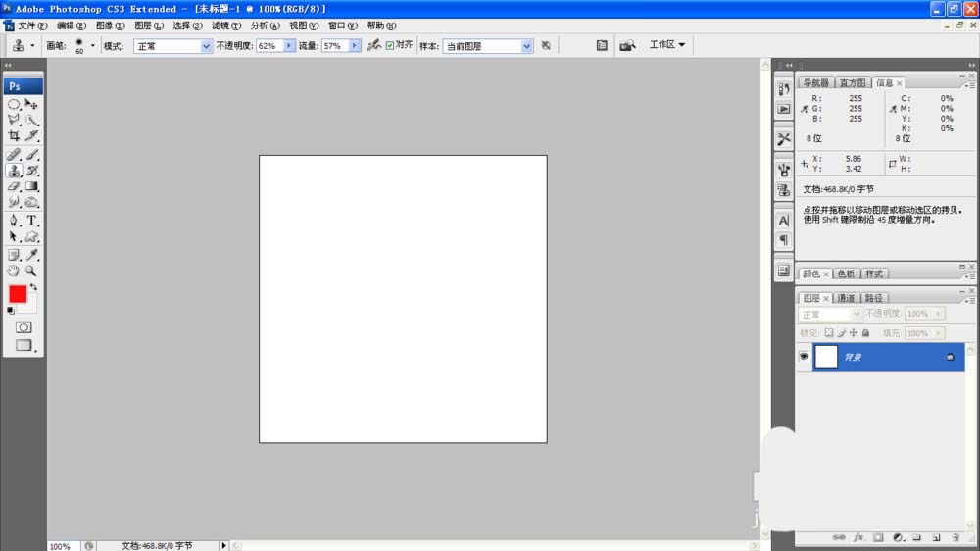Open layer blend mode dropdown 正常
Screen dimensions: 980x551
click(x=830, y=314)
